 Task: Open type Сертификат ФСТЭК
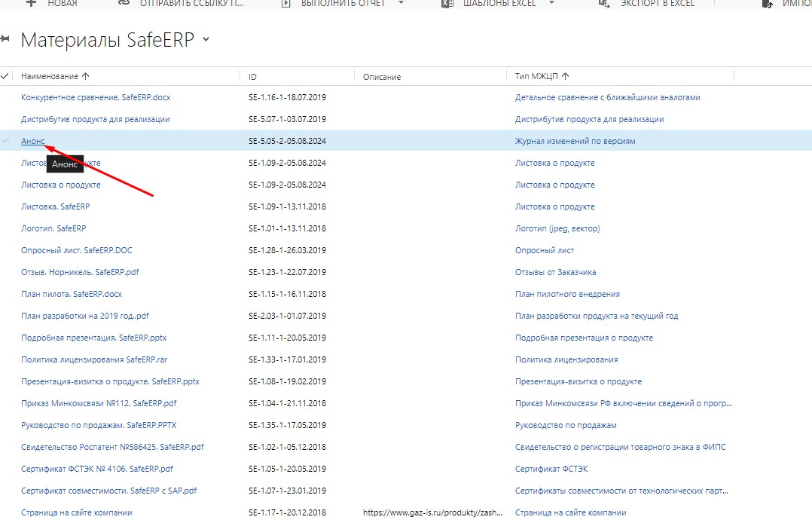(551, 469)
